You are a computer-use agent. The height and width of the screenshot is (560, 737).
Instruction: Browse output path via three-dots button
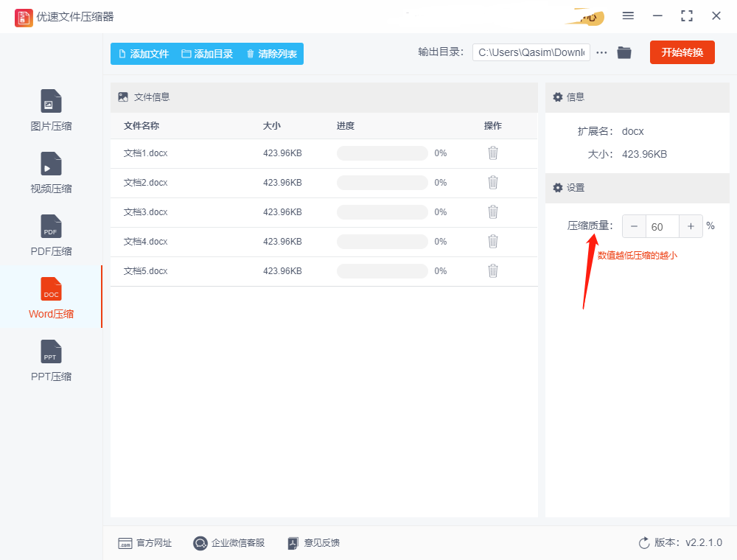pos(601,52)
